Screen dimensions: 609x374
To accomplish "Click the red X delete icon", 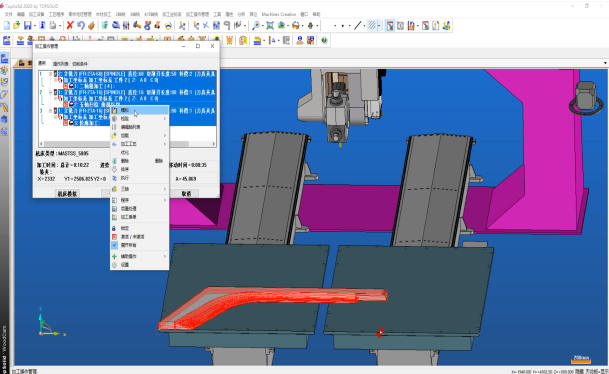I will click(x=70, y=26).
